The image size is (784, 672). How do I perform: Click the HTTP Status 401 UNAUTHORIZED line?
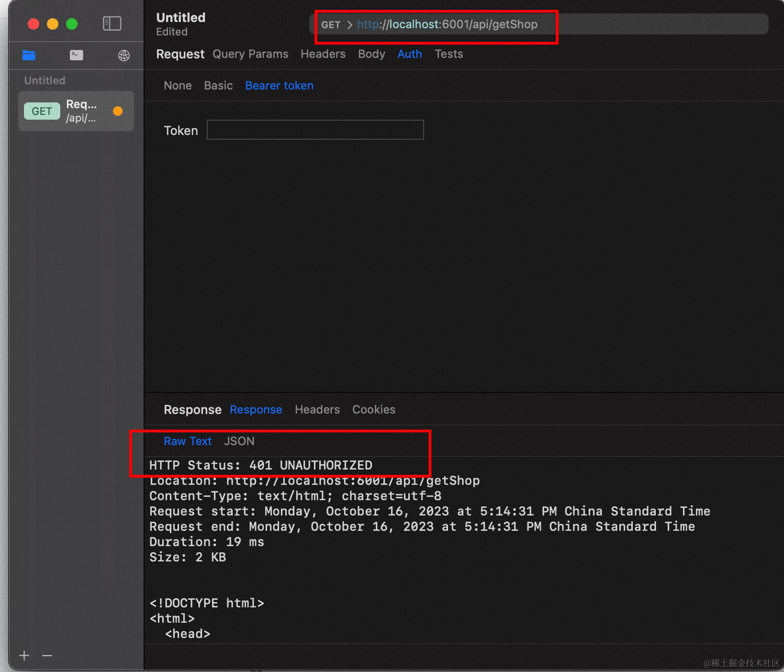click(x=261, y=465)
